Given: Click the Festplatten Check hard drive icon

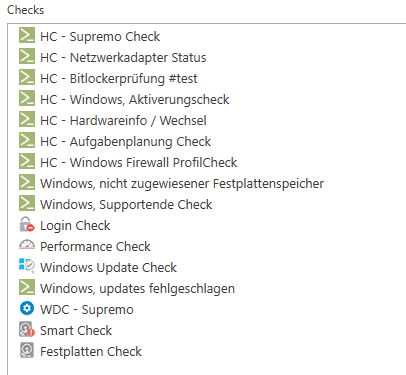Looking at the screenshot, I should (27, 351).
